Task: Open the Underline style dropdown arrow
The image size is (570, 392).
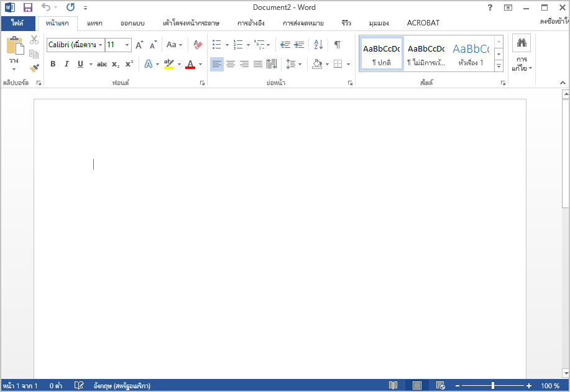Action: pos(91,65)
